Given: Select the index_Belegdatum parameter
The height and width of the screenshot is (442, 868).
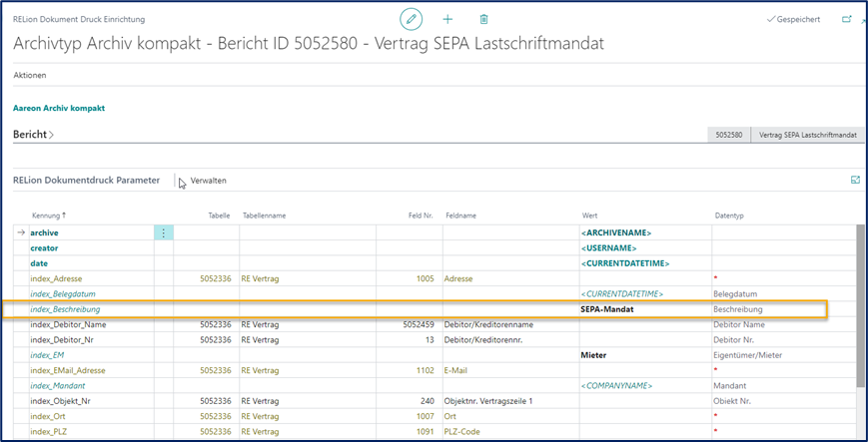Looking at the screenshot, I should pos(63,294).
